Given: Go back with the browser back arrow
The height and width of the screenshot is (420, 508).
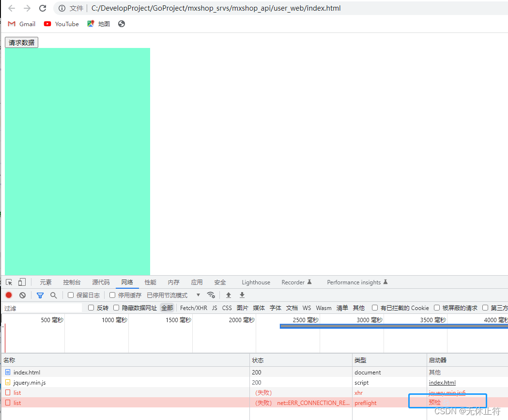Looking at the screenshot, I should click(x=12, y=8).
